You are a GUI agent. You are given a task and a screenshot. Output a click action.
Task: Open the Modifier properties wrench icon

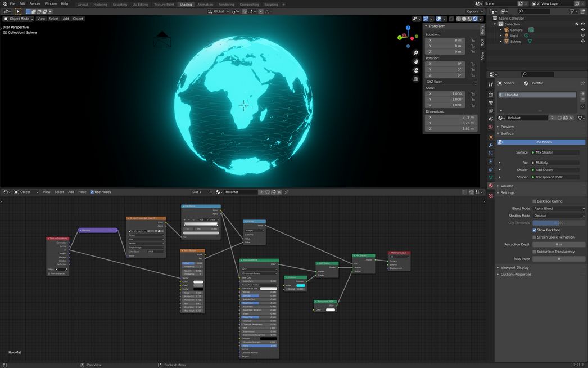coord(491,145)
